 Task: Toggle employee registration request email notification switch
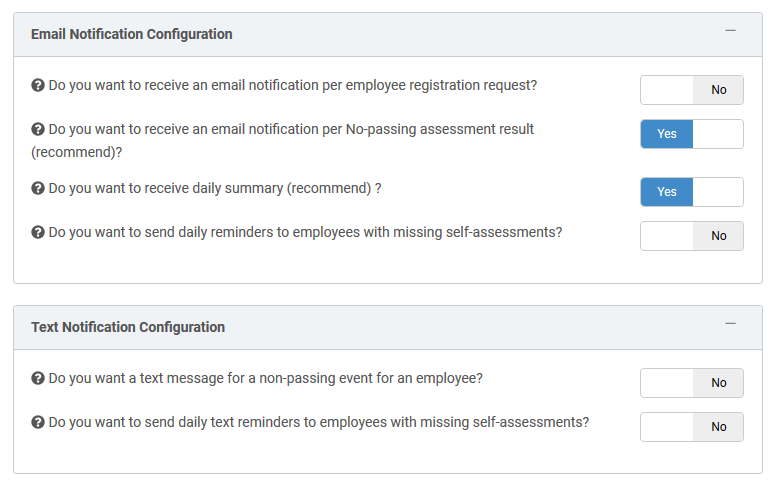click(x=692, y=90)
